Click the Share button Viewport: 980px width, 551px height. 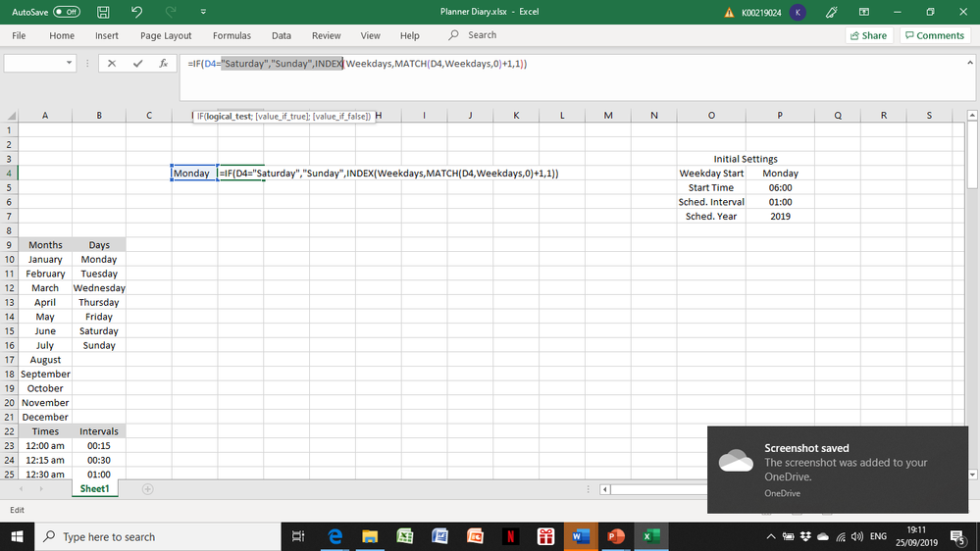869,35
